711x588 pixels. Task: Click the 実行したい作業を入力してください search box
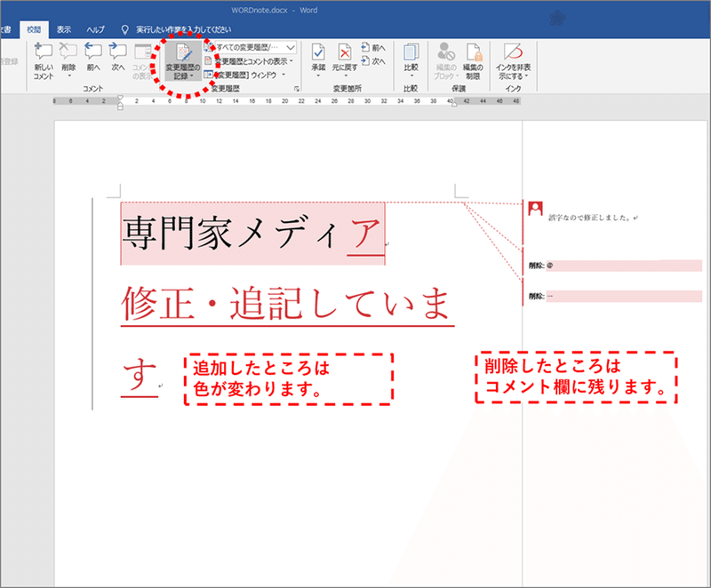point(184,29)
